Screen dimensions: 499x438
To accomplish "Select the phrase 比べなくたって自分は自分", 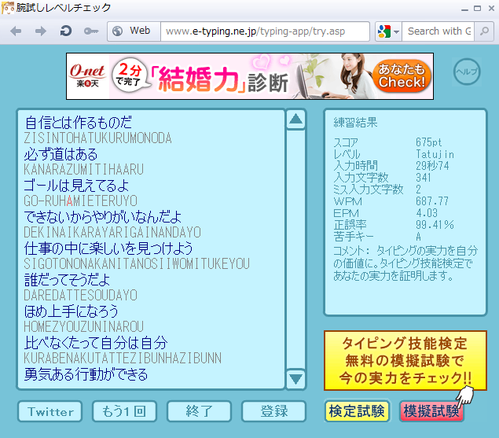I will [x=96, y=343].
